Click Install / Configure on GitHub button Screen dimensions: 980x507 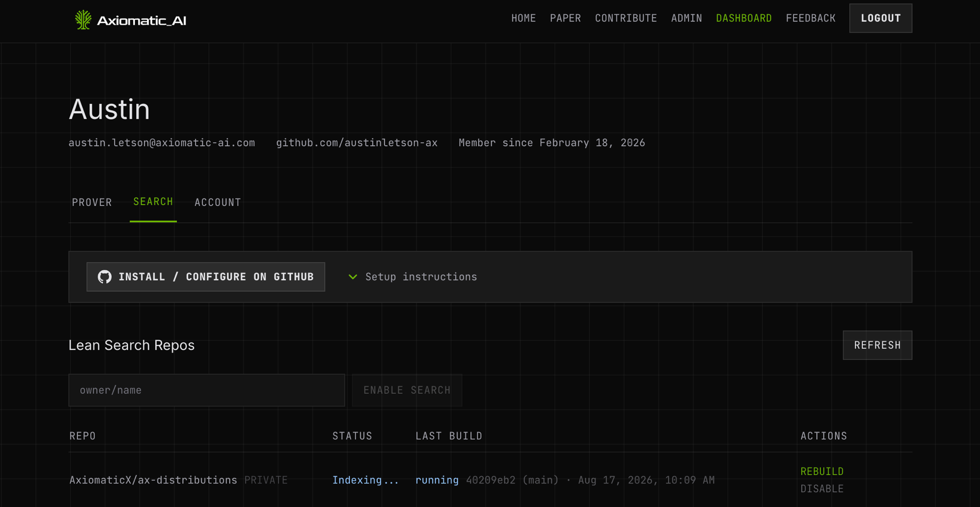[206, 277]
